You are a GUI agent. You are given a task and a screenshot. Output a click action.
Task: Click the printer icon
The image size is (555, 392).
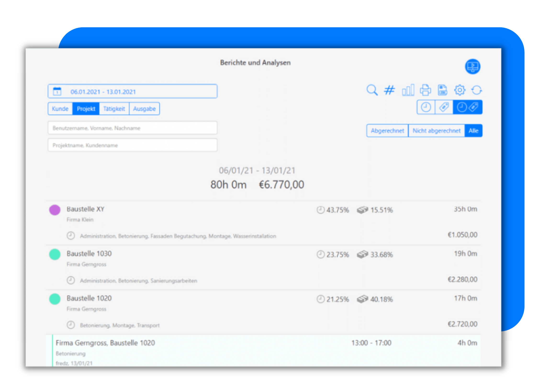tap(425, 90)
